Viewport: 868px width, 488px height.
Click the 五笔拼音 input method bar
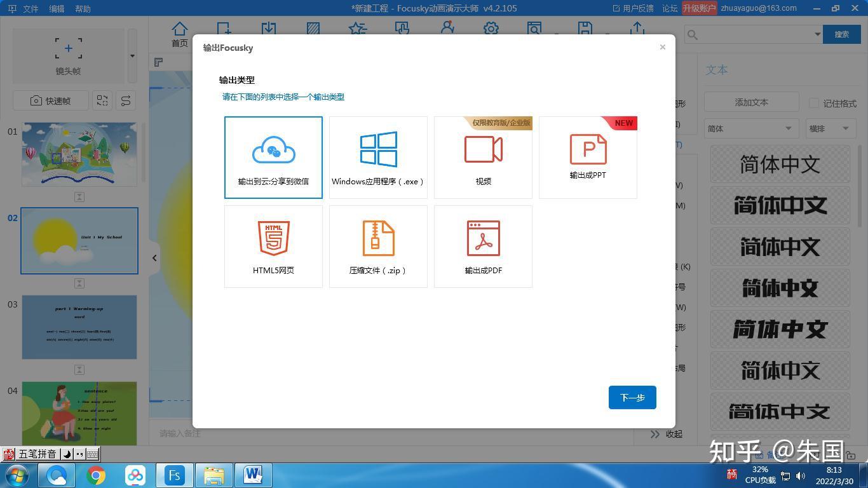(50, 454)
